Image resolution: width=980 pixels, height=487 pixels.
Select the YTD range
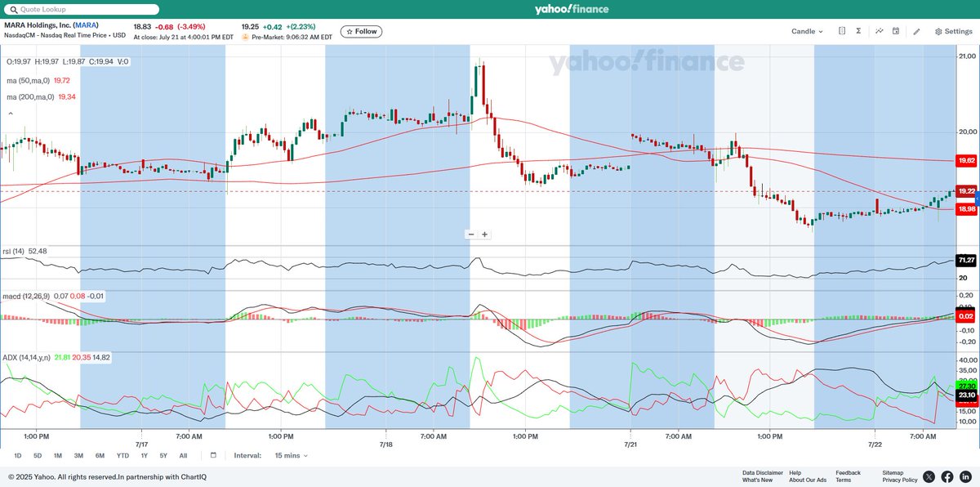pyautogui.click(x=122, y=455)
